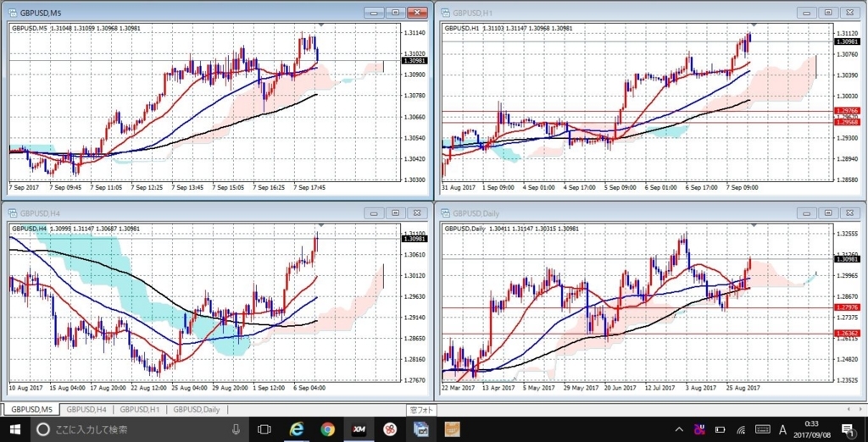This screenshot has width=868, height=442.
Task: Minimize the GBPUSD,H4 chart window
Action: [375, 213]
